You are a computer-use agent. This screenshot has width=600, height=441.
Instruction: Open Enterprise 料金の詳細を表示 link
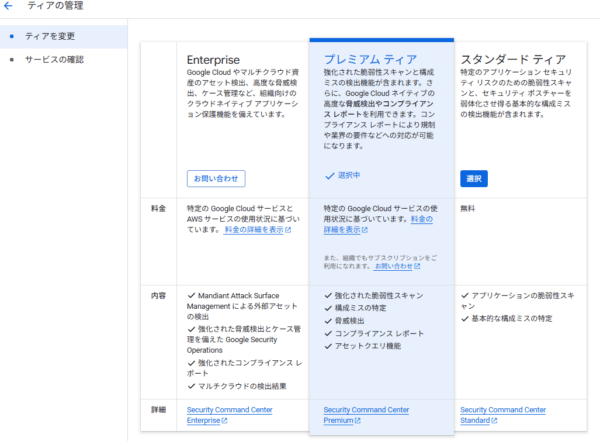point(254,230)
